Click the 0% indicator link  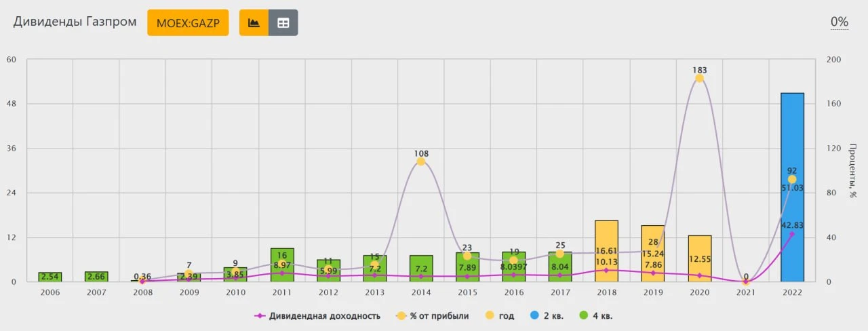pos(840,22)
